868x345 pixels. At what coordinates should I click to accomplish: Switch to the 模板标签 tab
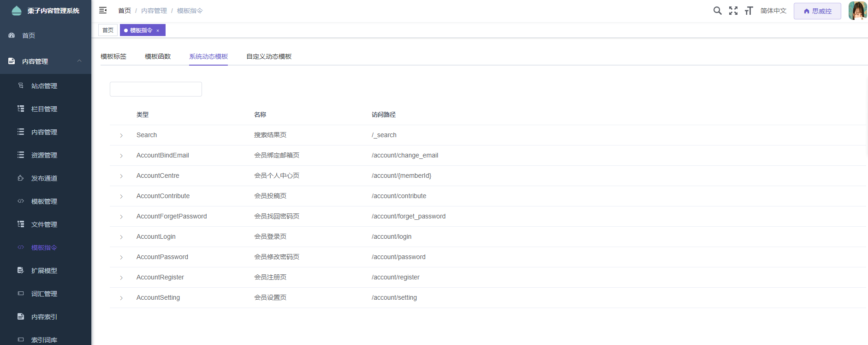pyautogui.click(x=113, y=56)
